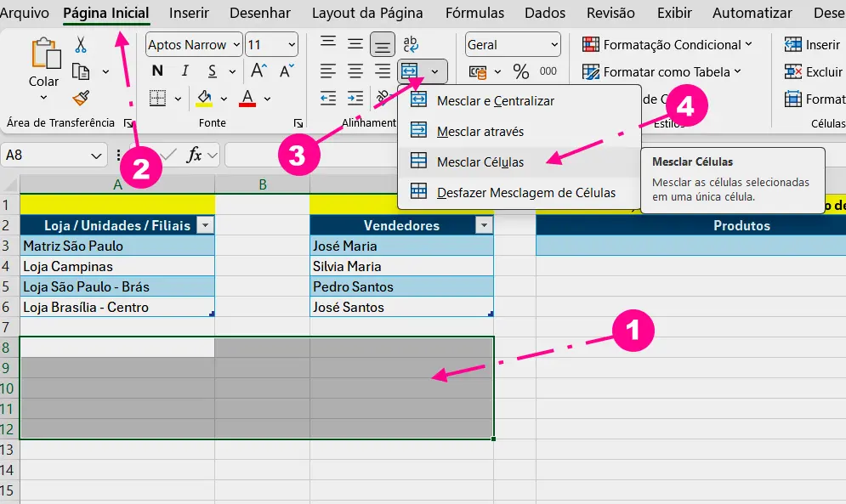The width and height of the screenshot is (846, 504).
Task: Toggle italic formatting
Action: click(185, 71)
